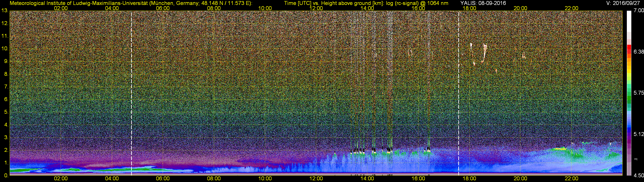Select 14:00 on the top time axis
Image resolution: width=644 pixels, height=182 pixels.
(x=367, y=8)
